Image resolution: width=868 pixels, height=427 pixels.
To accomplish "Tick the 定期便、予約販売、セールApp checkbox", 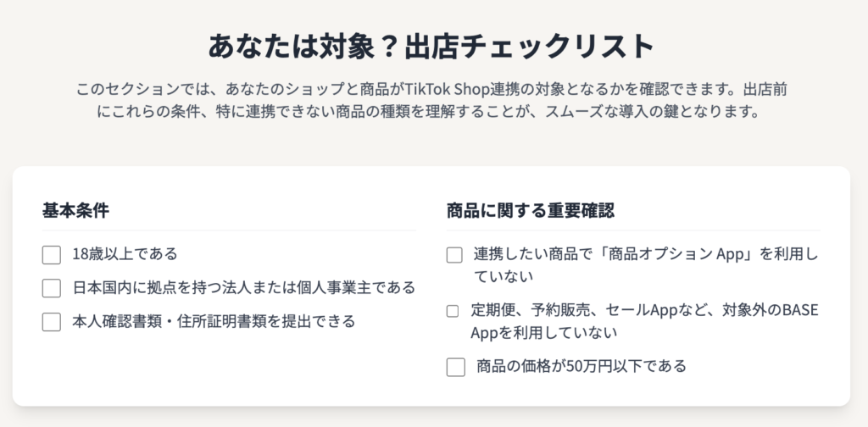I will (x=453, y=312).
